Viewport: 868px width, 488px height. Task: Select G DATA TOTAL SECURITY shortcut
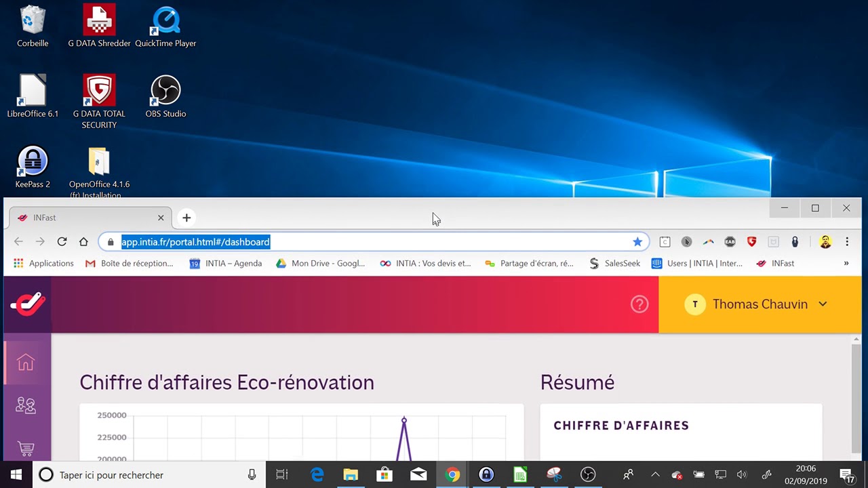click(99, 102)
